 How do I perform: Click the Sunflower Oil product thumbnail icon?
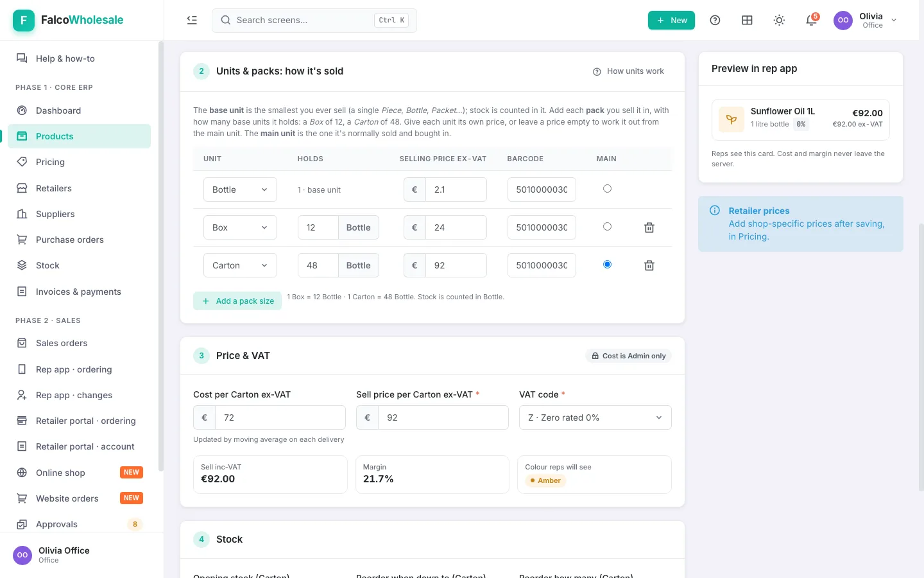point(732,119)
